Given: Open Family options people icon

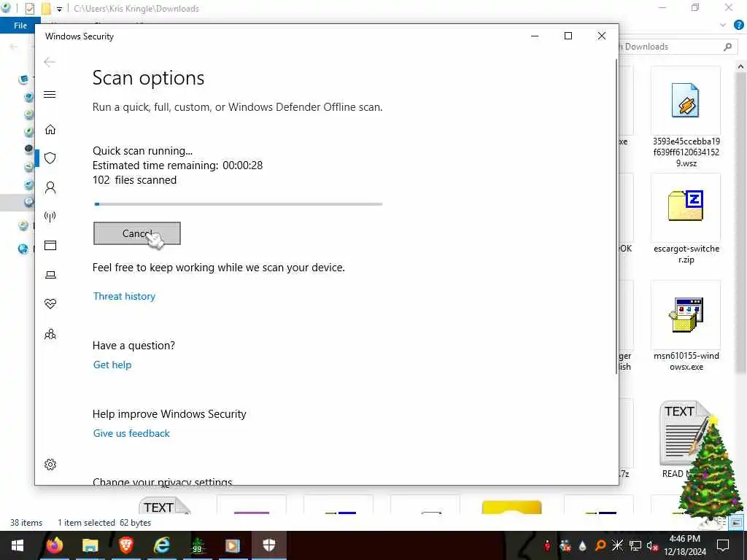Looking at the screenshot, I should pos(50,334).
